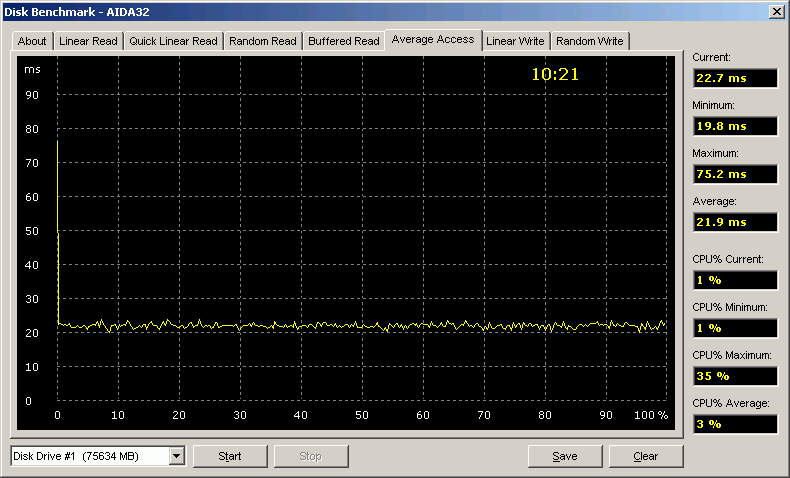Clear the benchmark graph

(646, 456)
